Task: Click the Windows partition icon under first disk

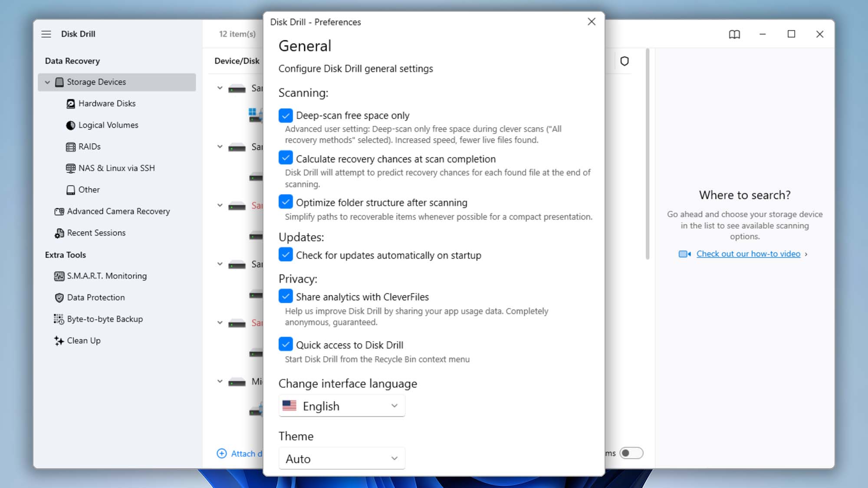Action: point(255,115)
